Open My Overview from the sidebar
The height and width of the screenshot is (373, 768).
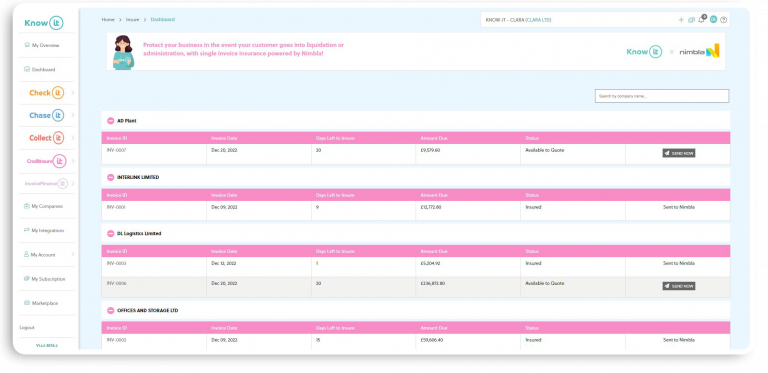pos(42,45)
